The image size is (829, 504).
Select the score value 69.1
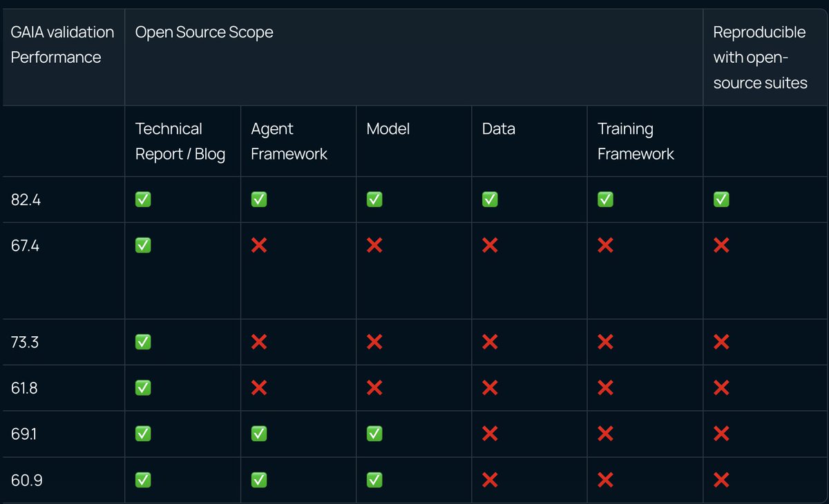click(24, 434)
